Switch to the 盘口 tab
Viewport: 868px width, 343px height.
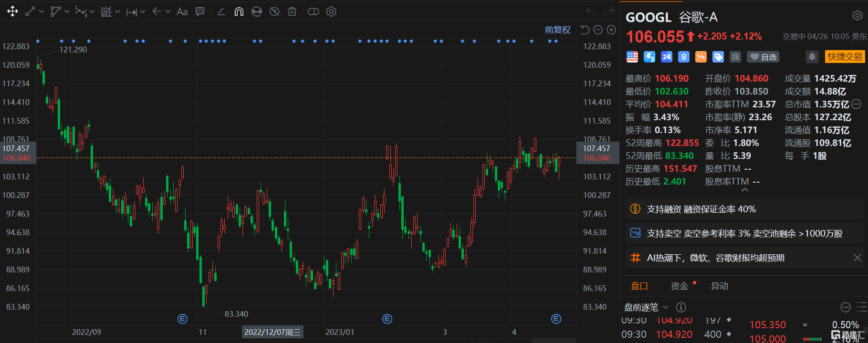click(x=639, y=286)
